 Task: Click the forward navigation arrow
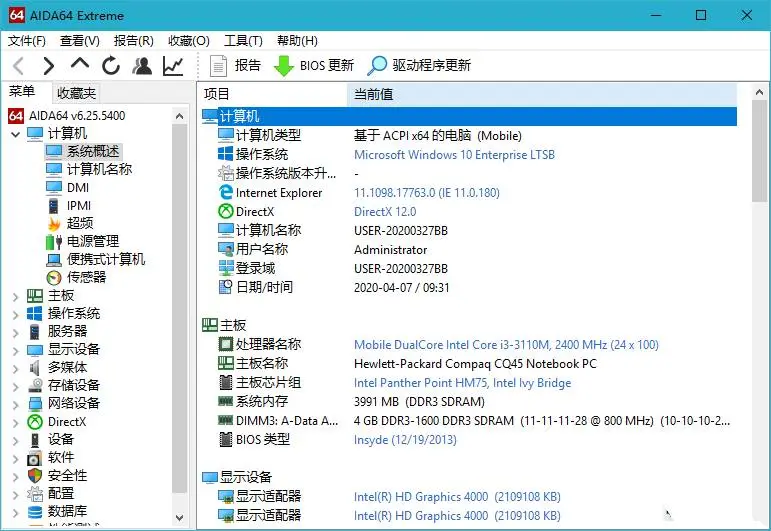48,66
